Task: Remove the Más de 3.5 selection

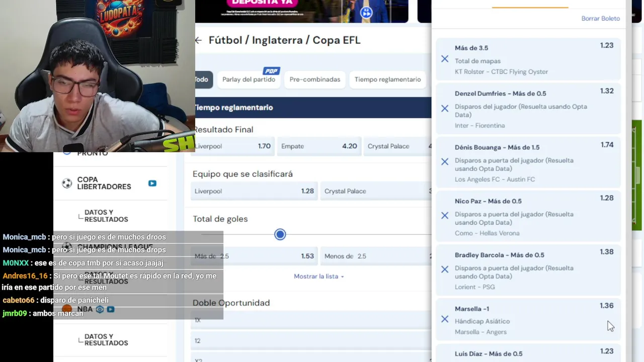Action: point(445,59)
